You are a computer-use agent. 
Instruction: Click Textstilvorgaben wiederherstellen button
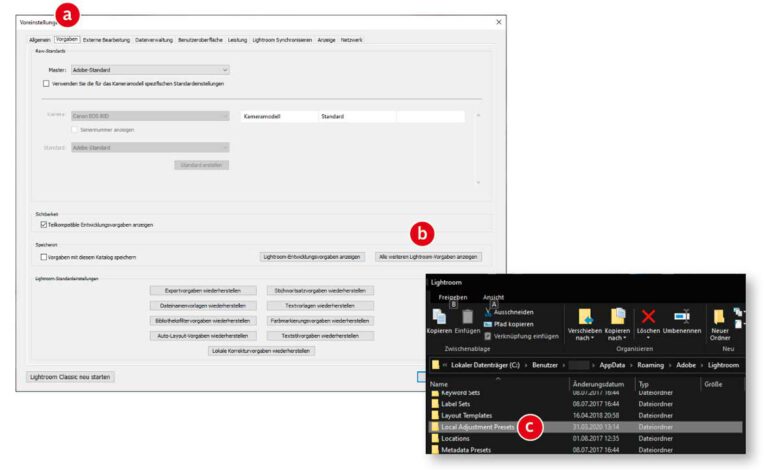coord(320,336)
